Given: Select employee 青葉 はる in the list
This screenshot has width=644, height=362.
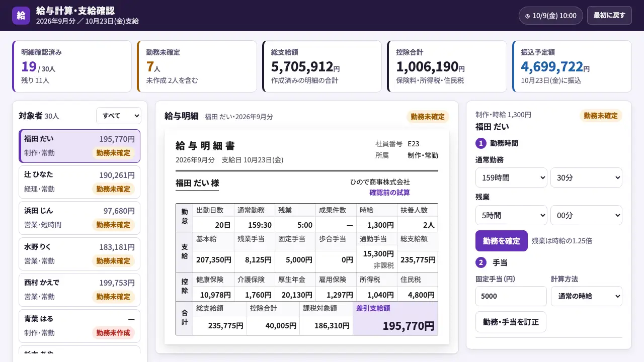Looking at the screenshot, I should click(79, 326).
